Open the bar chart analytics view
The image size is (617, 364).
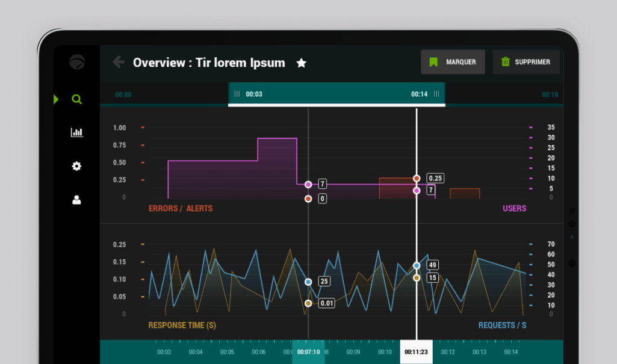tap(76, 132)
